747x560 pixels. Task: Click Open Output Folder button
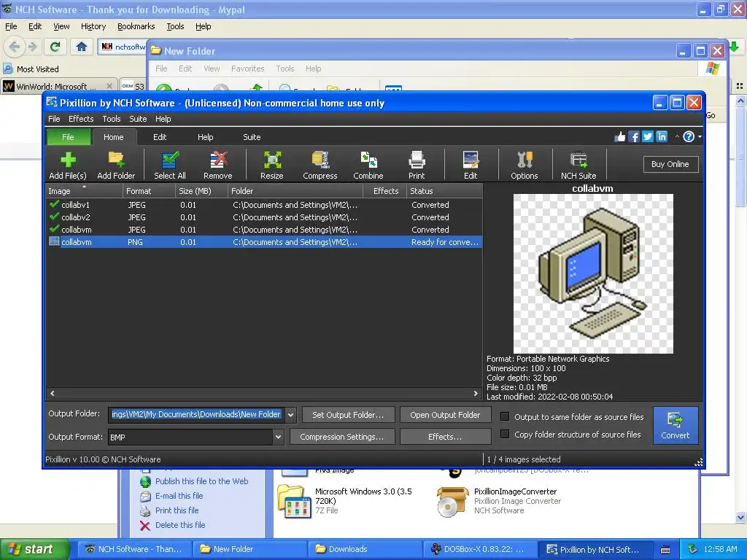(x=445, y=415)
